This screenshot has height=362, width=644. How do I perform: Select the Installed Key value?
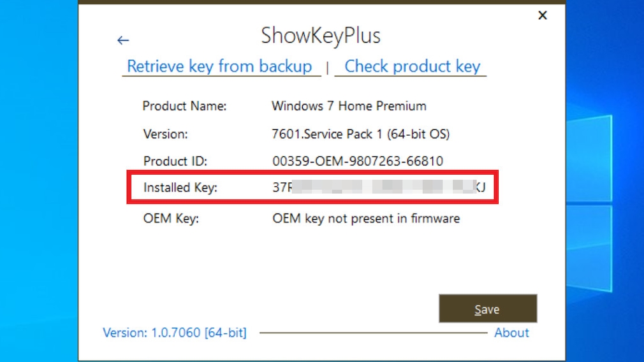pyautogui.click(x=379, y=187)
